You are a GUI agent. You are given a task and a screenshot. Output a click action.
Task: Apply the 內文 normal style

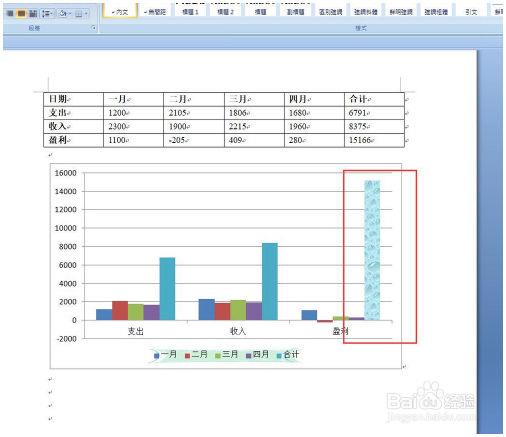120,11
